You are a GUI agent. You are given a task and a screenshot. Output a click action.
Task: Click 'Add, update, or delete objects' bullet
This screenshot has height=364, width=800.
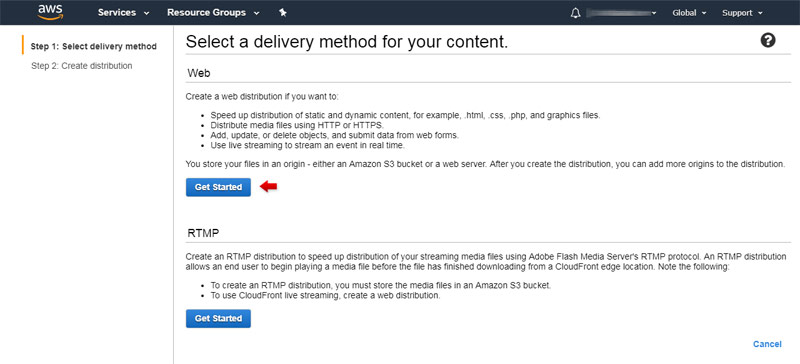(x=335, y=135)
